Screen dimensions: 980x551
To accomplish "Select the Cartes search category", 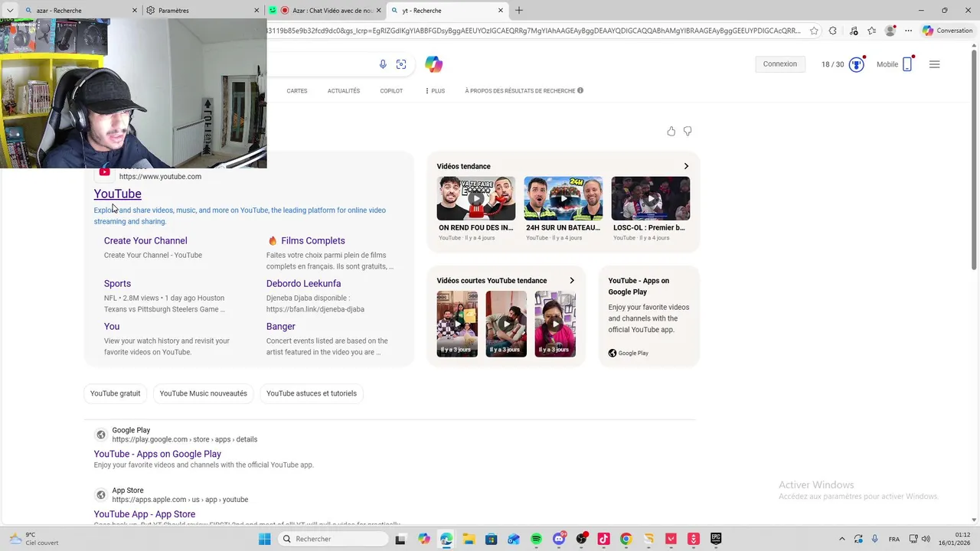I will (297, 90).
